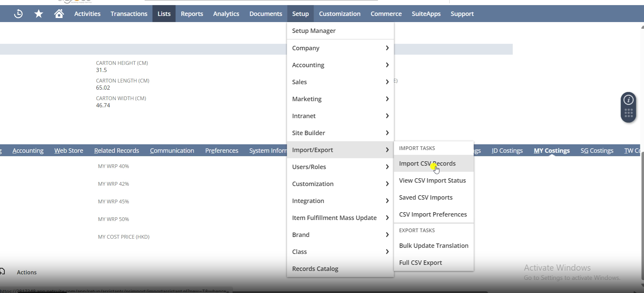The height and width of the screenshot is (293, 644).
Task: Switch to the MY Costings subtab
Action: pos(552,150)
